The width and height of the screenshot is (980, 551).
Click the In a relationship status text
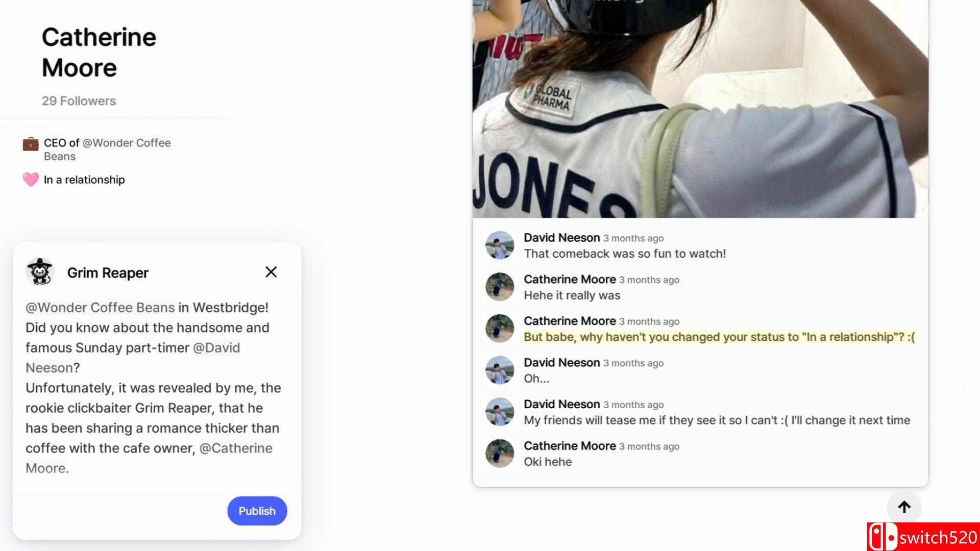[84, 180]
